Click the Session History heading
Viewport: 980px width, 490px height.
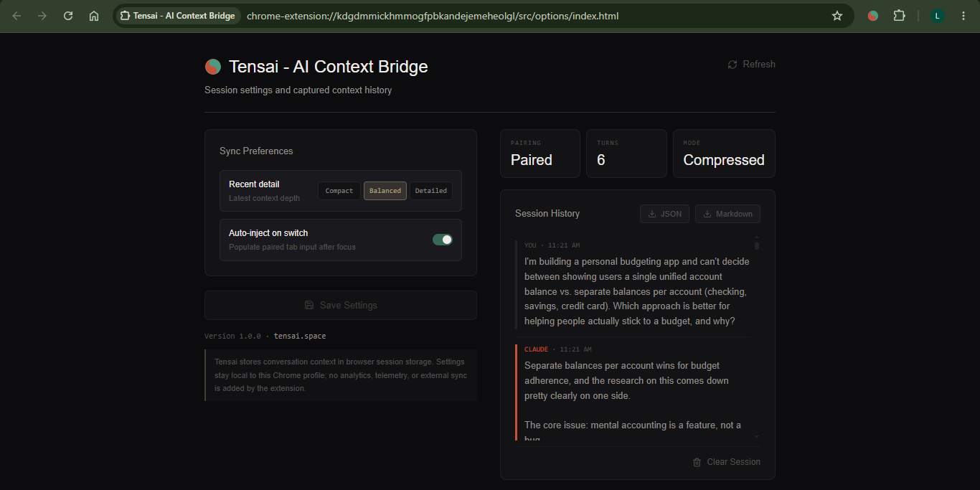point(547,214)
